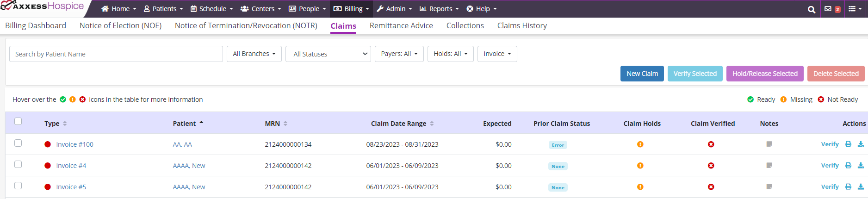The height and width of the screenshot is (199, 868).
Task: Expand the Payers: All filter
Action: tap(399, 54)
